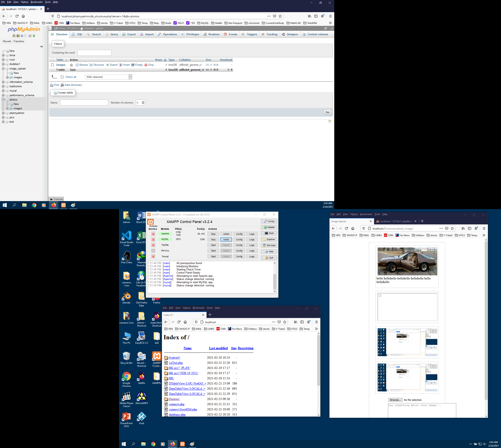Click the Firefox icon in top taskbar
Viewport: 501px width, 448px height.
pyautogui.click(x=54, y=205)
